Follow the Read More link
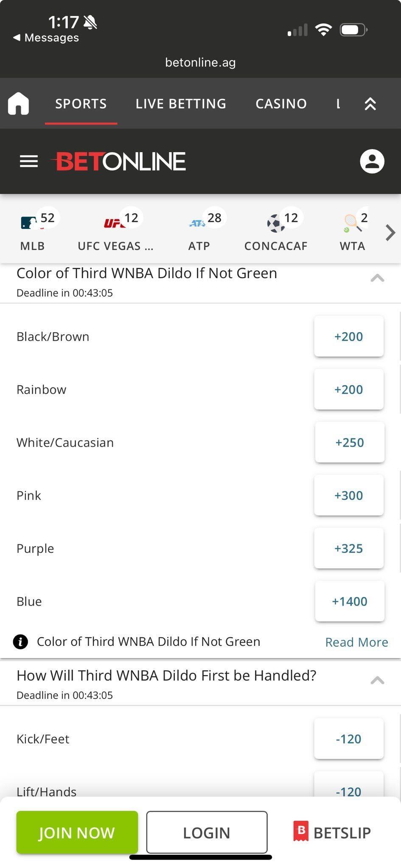The width and height of the screenshot is (401, 868). click(356, 642)
